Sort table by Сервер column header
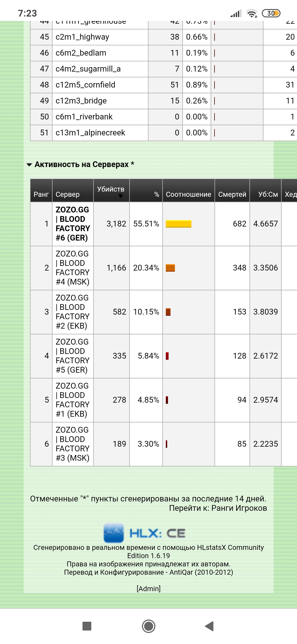 tap(68, 194)
